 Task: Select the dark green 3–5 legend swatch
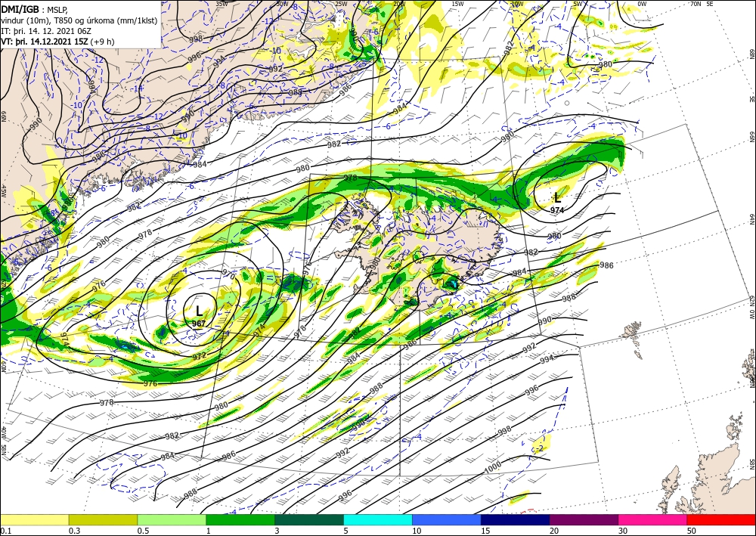[309, 519]
